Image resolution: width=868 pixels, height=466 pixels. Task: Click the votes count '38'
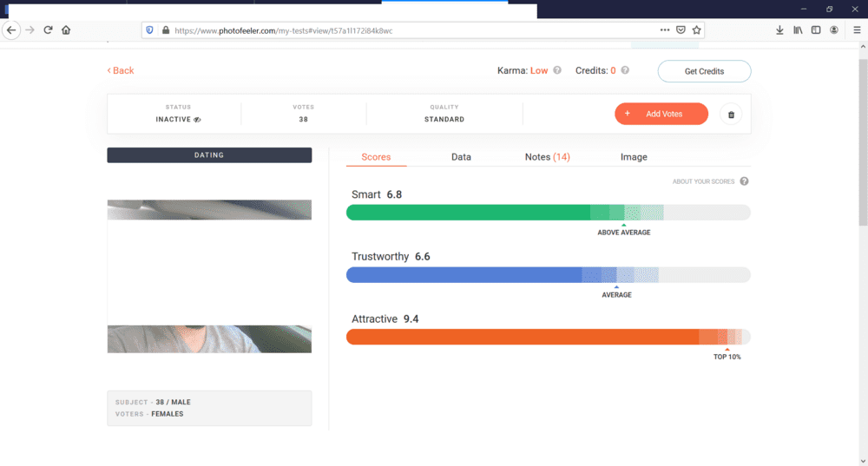pyautogui.click(x=303, y=120)
